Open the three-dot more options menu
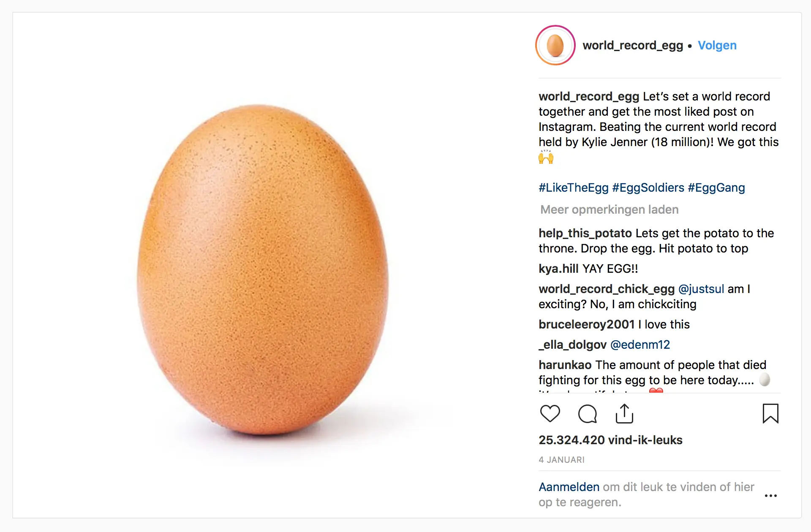811x532 pixels. pos(771,495)
